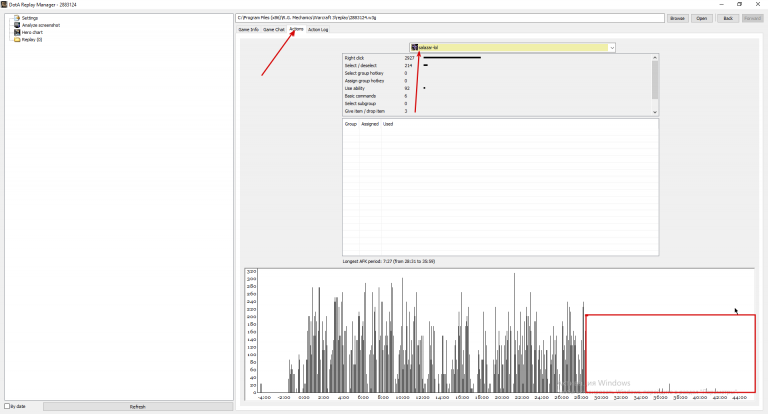Click the Group column header
Screen dimensions: 768x414
tap(351, 124)
